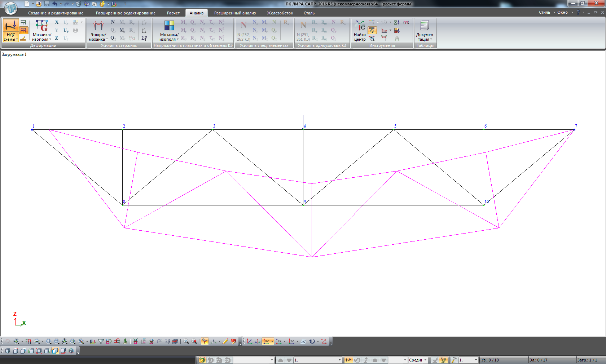Open the Средн scale dropdown
The height and width of the screenshot is (364, 606).
pyautogui.click(x=418, y=360)
